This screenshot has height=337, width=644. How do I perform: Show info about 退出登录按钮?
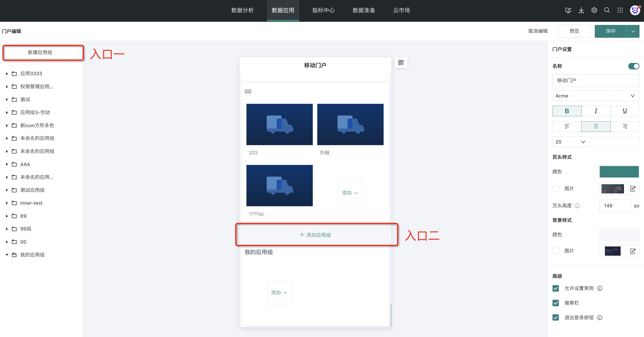coord(600,317)
